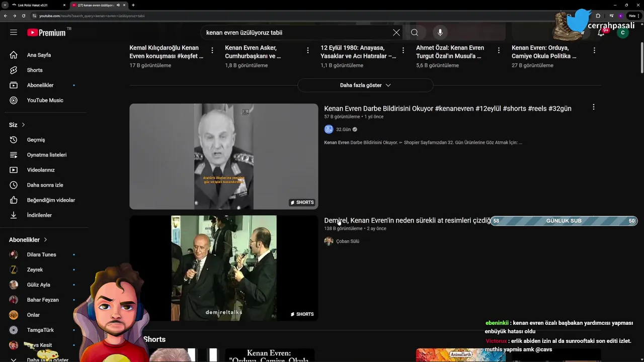644x362 pixels.
Task: Open the Çoban Sülü channel name link
Action: pyautogui.click(x=348, y=241)
